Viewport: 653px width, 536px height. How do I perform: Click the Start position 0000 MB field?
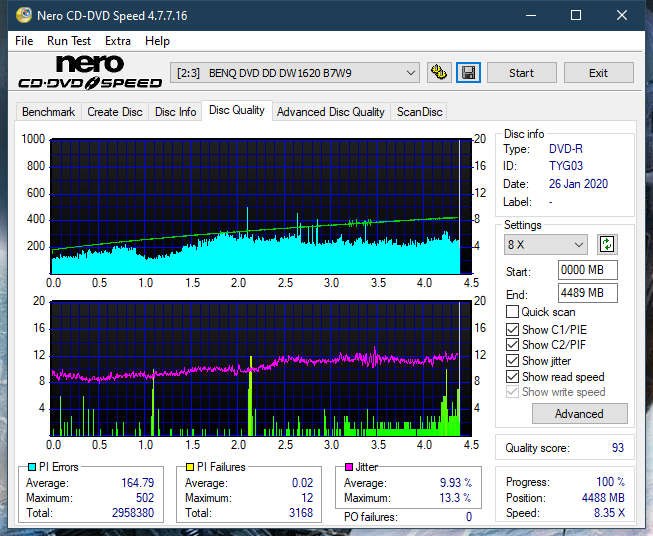[588, 270]
